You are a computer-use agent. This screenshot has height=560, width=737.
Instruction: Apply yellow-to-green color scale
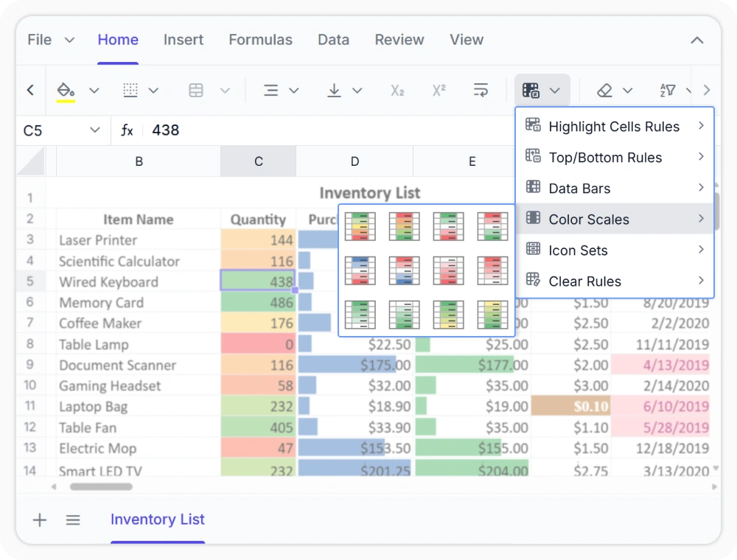click(x=492, y=315)
